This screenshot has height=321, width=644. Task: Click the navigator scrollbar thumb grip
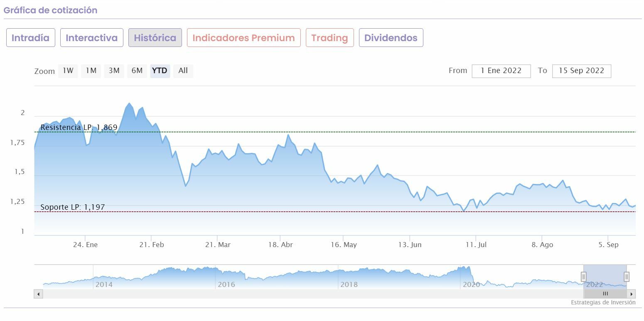[x=605, y=294]
